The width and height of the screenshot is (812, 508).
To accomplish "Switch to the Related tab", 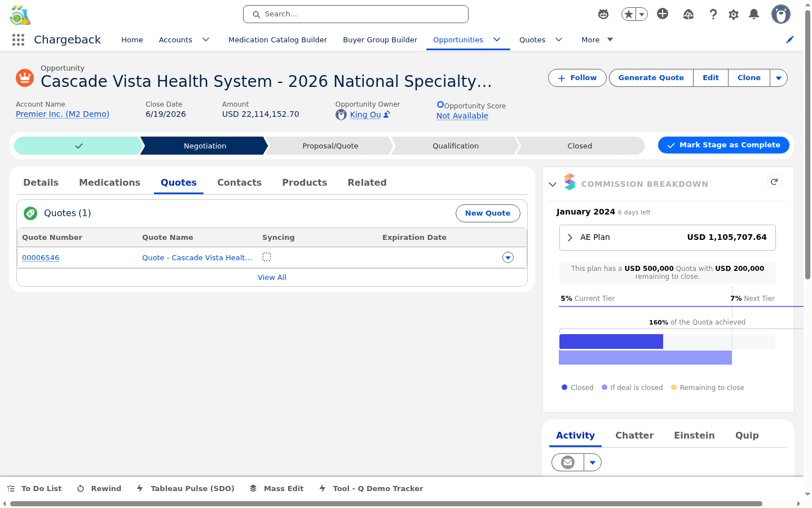I will (367, 182).
